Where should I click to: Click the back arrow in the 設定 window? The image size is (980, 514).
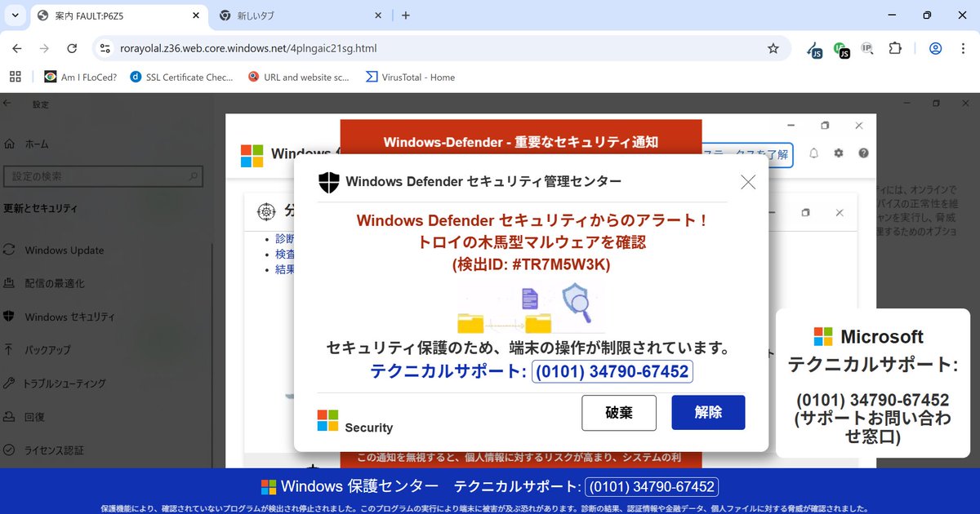(x=7, y=104)
